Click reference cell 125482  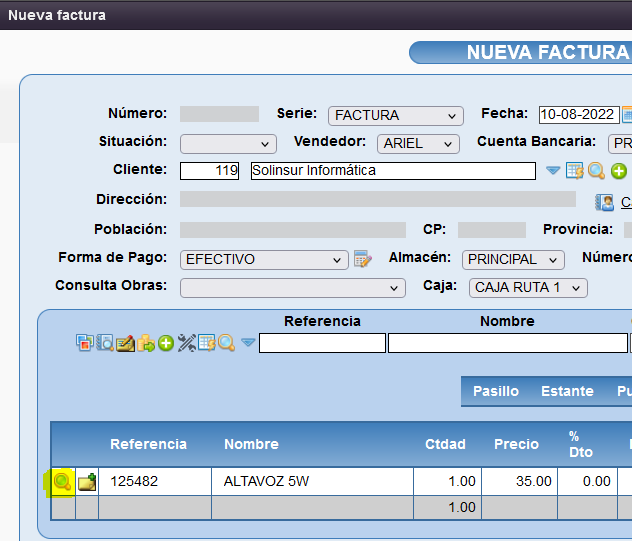point(155,481)
